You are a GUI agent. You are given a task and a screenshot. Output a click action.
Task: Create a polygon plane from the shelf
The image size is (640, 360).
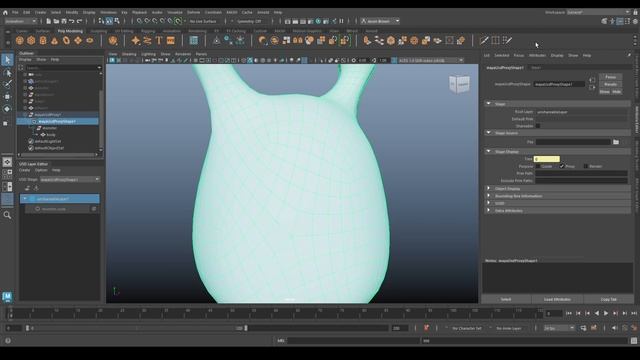click(x=78, y=40)
